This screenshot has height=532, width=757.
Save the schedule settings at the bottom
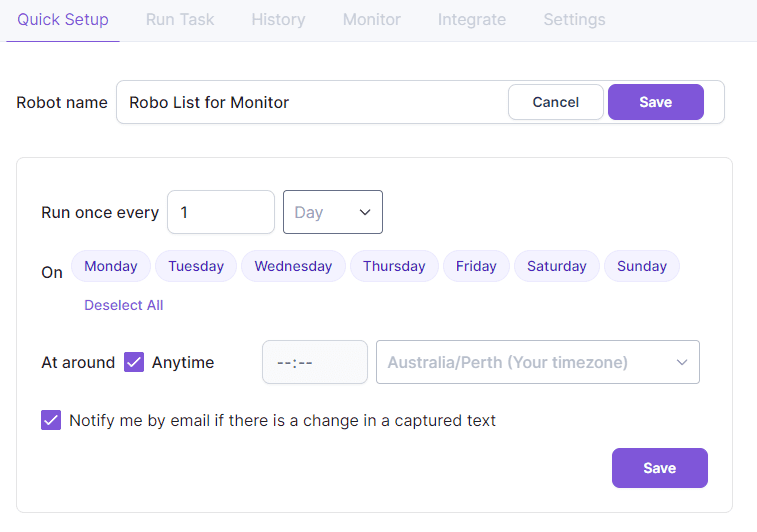[x=659, y=468]
